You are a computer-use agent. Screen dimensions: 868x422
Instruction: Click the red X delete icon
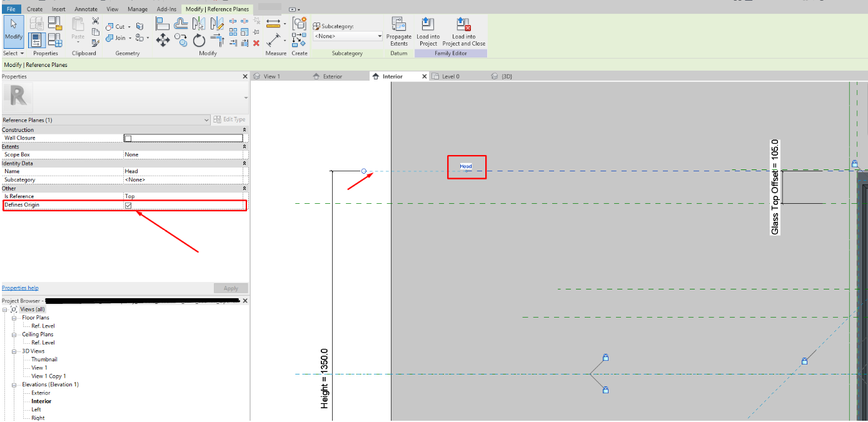255,43
